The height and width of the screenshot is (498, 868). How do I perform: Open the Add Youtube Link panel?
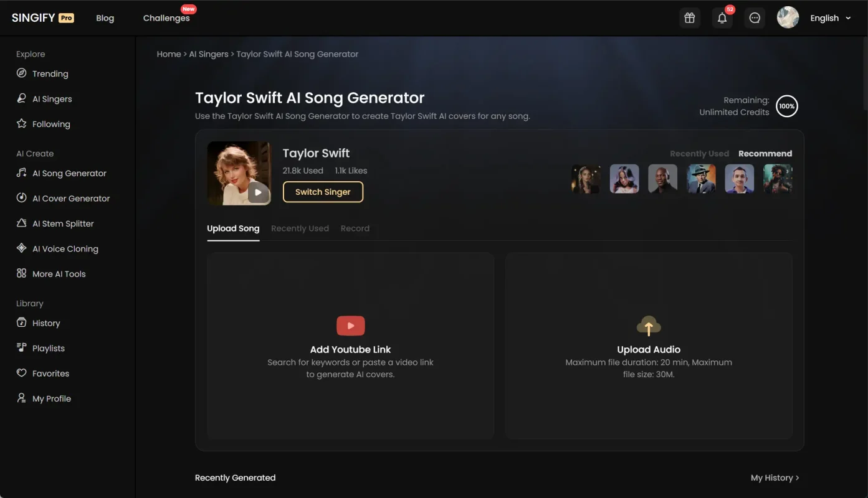pos(350,345)
